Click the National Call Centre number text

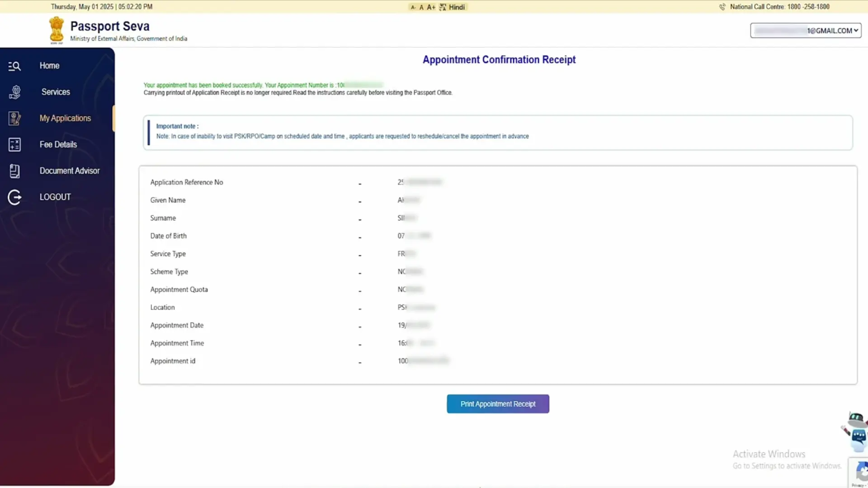pyautogui.click(x=780, y=7)
